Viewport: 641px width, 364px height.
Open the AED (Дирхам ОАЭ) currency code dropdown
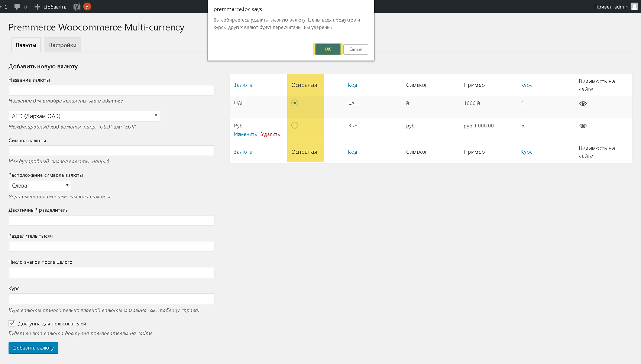point(84,116)
